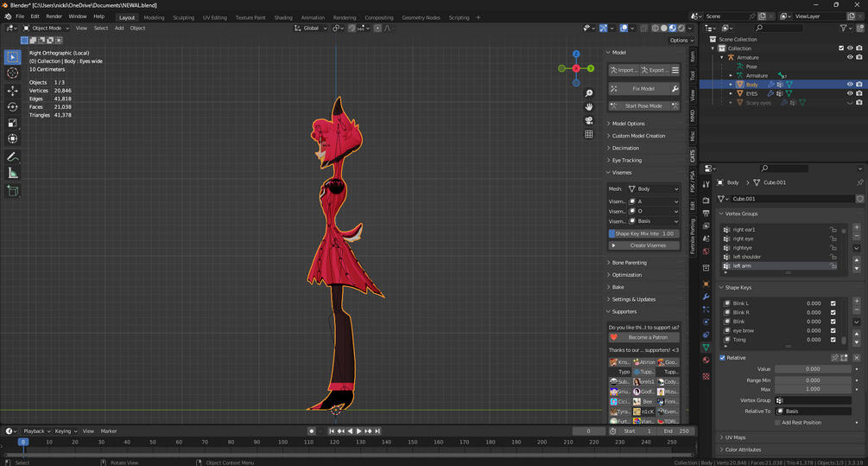
Task: Open the Render menu
Action: tap(54, 16)
